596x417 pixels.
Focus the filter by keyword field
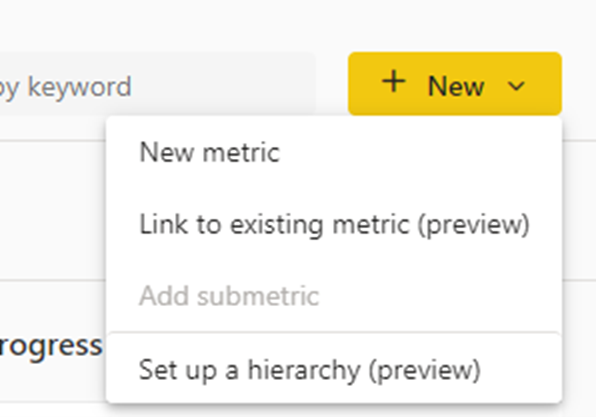pyautogui.click(x=157, y=84)
